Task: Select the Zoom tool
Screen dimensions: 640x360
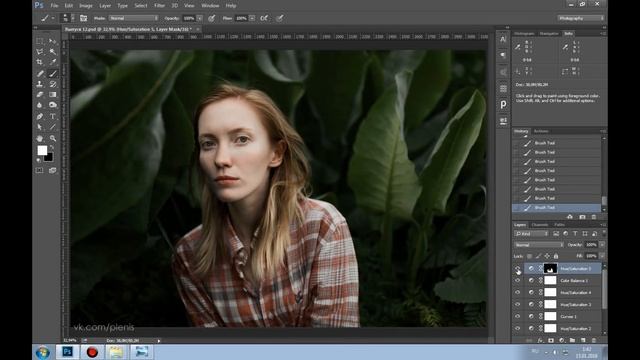Action: click(x=53, y=138)
